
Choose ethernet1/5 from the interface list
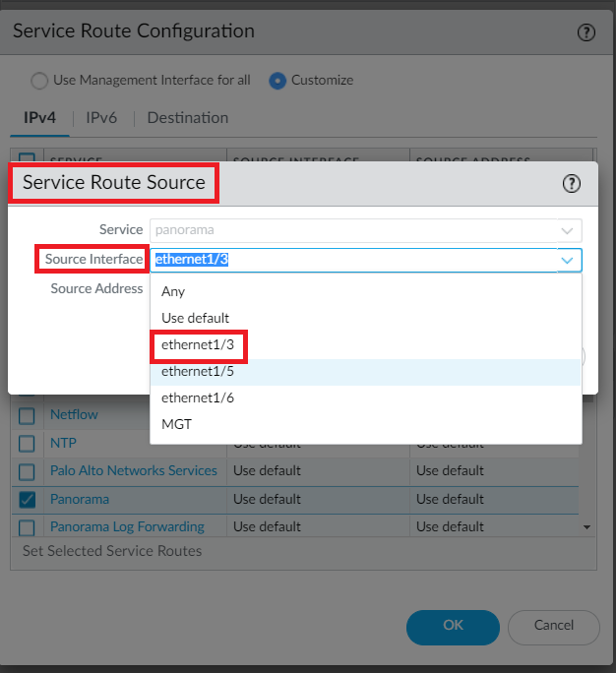click(x=197, y=372)
